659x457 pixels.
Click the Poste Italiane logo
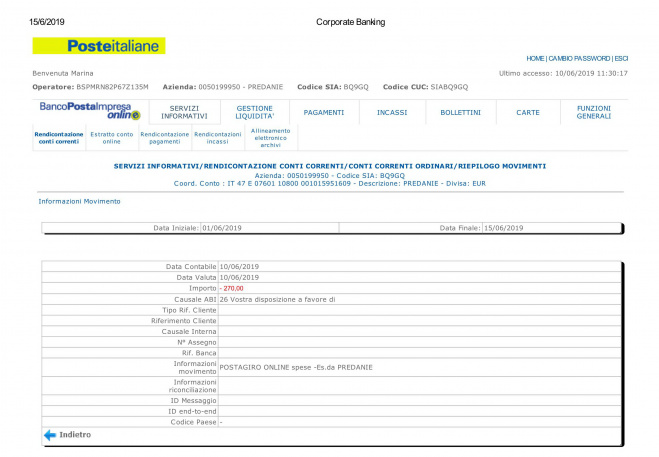click(98, 46)
